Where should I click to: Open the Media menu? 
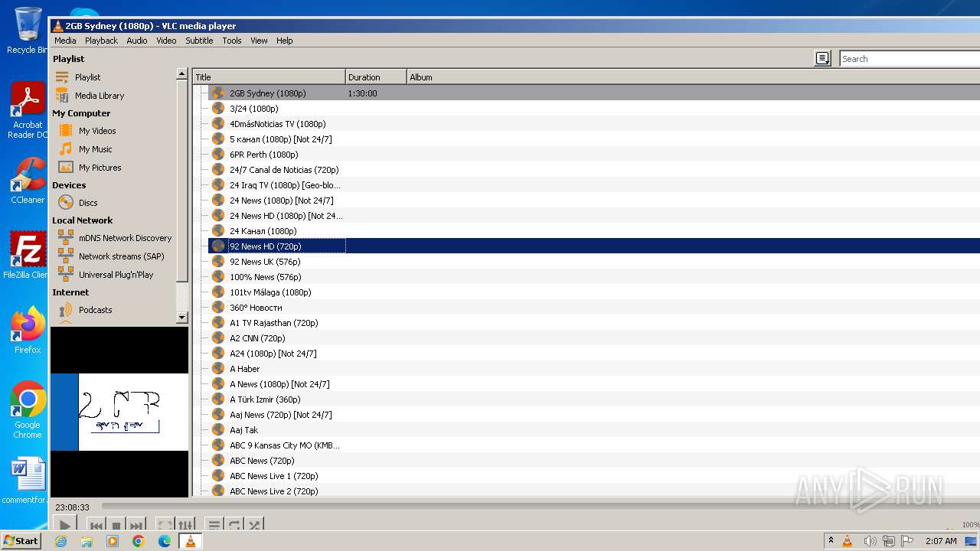[65, 41]
